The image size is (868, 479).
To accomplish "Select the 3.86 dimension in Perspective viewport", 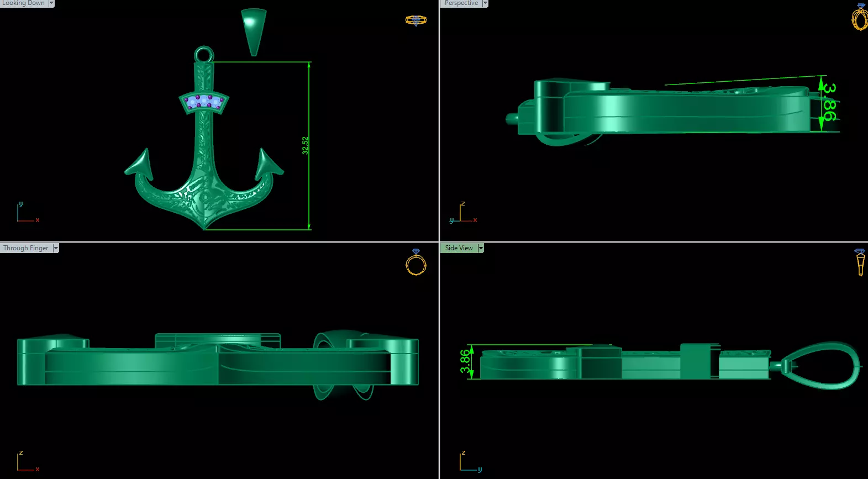I will click(x=829, y=102).
